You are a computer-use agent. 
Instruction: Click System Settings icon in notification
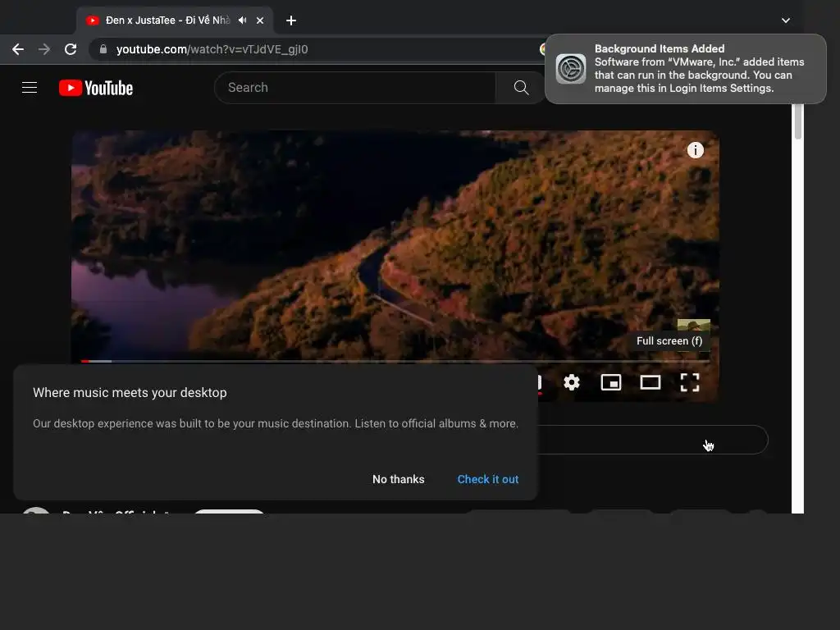click(571, 69)
